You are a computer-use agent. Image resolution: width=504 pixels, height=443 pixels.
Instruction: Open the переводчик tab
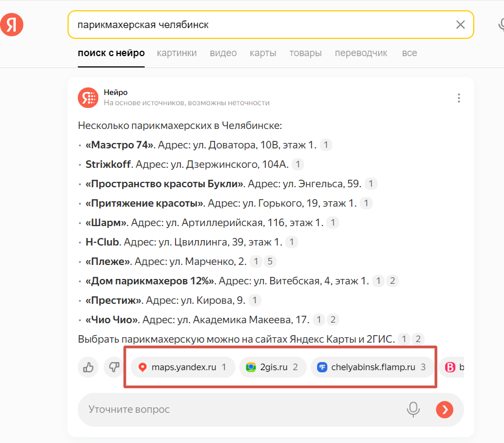pos(361,53)
